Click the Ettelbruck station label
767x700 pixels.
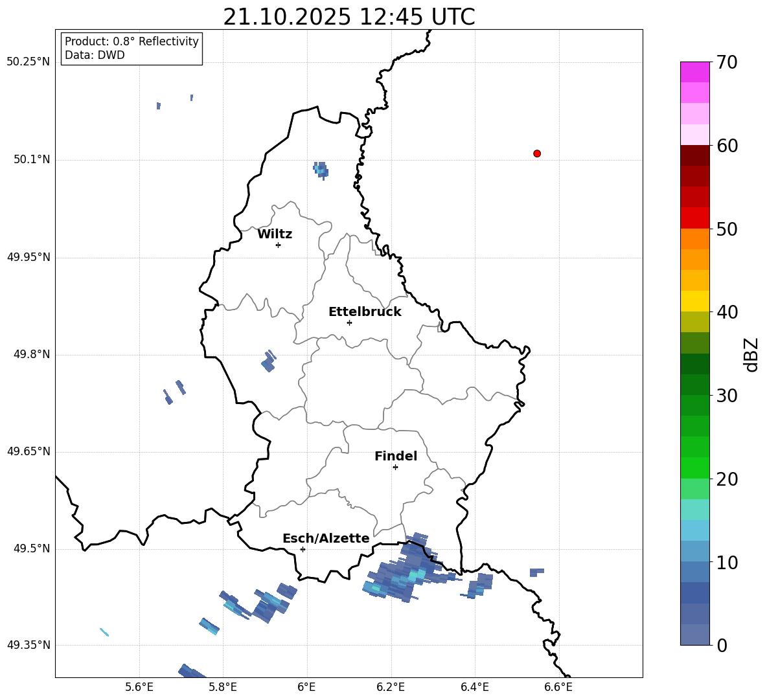(365, 312)
